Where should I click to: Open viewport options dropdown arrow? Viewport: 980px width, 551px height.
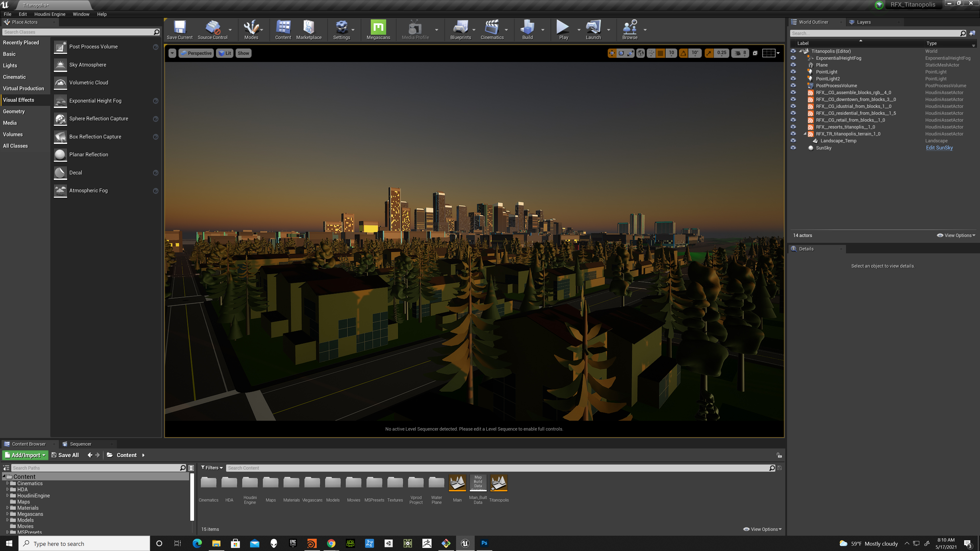[x=172, y=53]
